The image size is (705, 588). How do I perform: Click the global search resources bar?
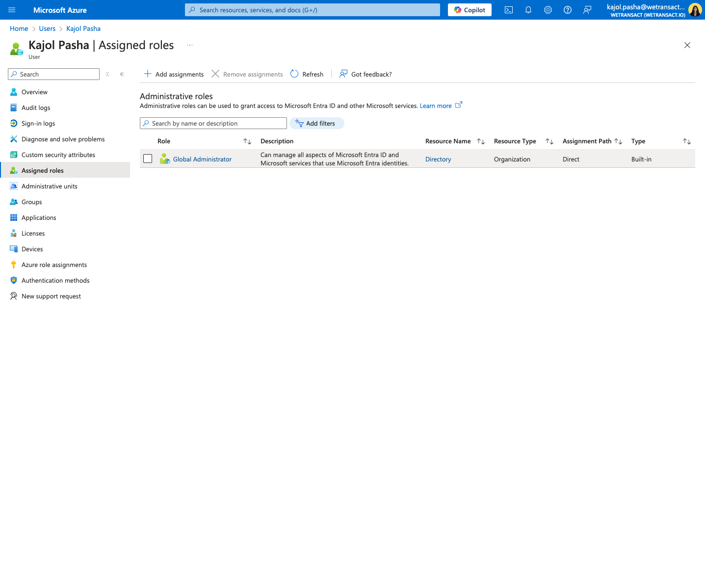pyautogui.click(x=313, y=10)
